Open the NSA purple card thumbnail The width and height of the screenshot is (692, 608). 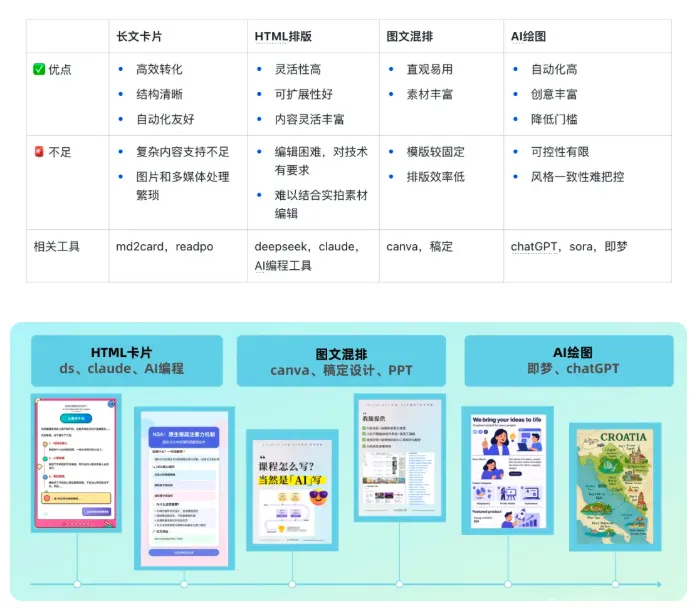point(184,488)
